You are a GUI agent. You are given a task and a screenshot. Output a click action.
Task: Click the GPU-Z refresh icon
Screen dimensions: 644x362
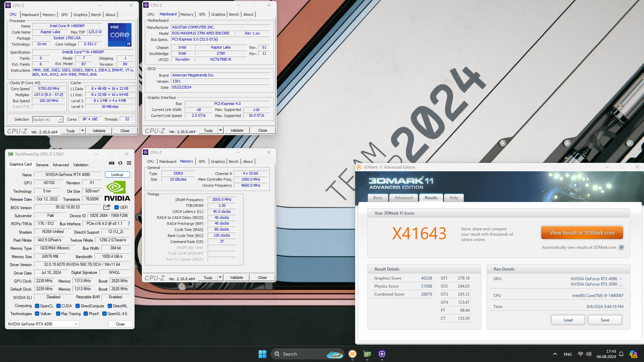(120, 163)
